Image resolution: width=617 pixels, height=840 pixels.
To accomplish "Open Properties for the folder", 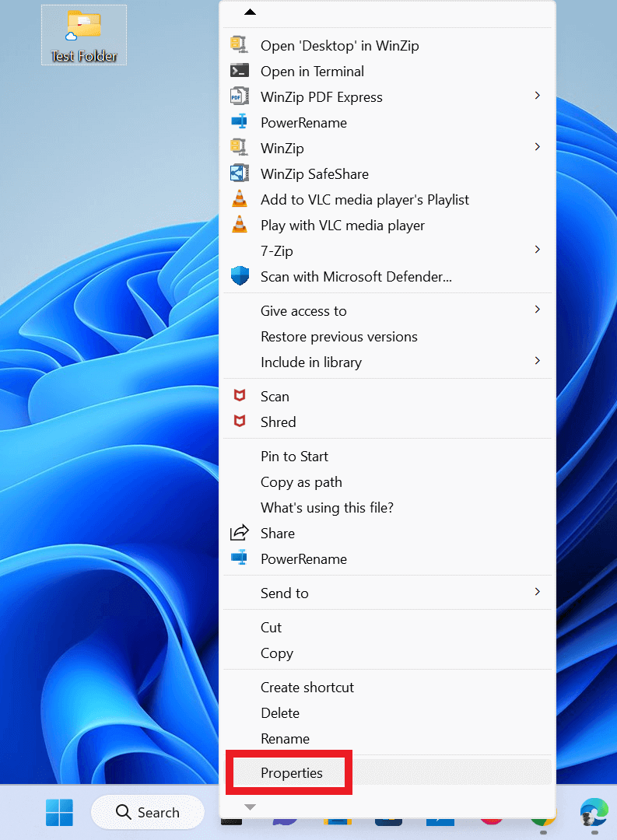I will (x=387, y=773).
